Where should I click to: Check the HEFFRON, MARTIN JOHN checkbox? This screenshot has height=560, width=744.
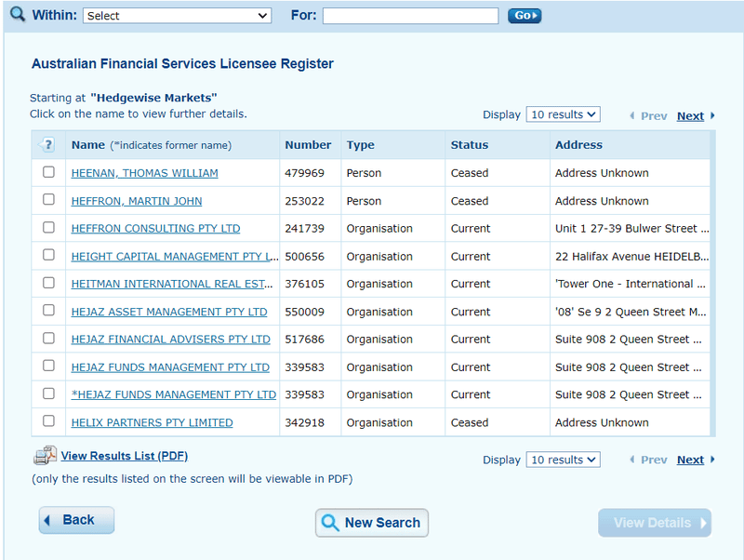pyautogui.click(x=48, y=199)
